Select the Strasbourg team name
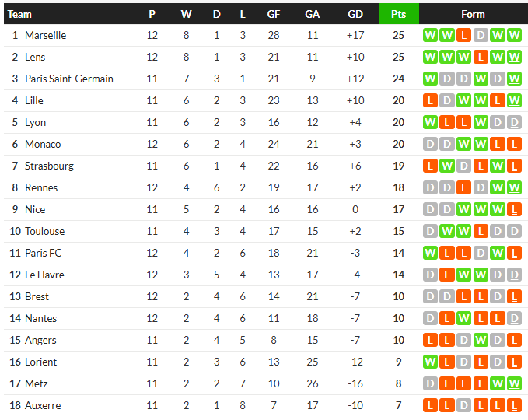The image size is (528, 420). click(49, 166)
